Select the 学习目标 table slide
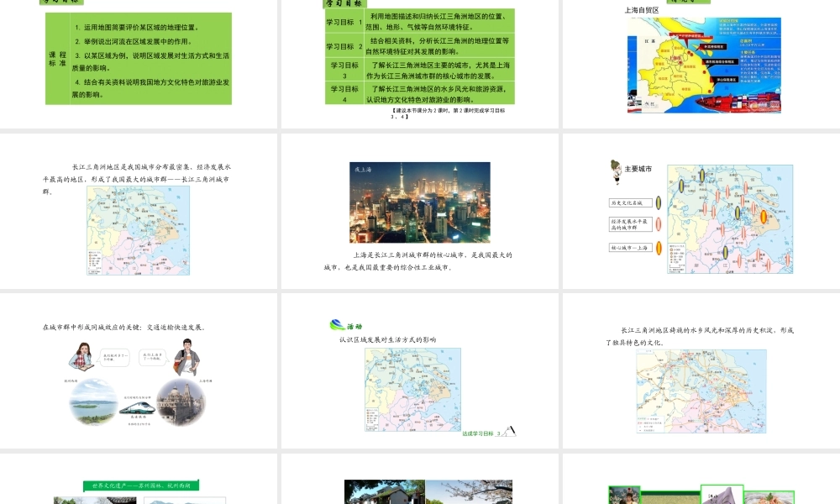This screenshot has width=840, height=504. coord(419,64)
